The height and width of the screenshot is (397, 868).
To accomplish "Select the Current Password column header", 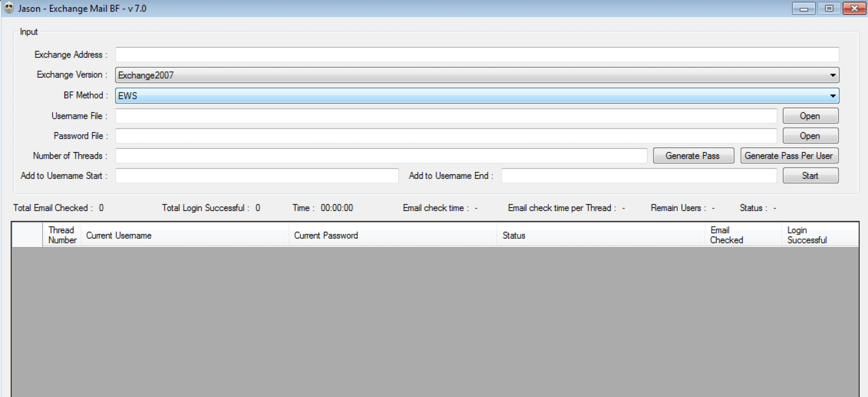I will (x=392, y=235).
